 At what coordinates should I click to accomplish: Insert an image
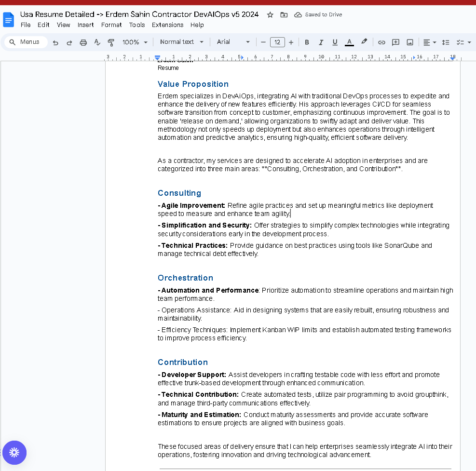pos(410,42)
